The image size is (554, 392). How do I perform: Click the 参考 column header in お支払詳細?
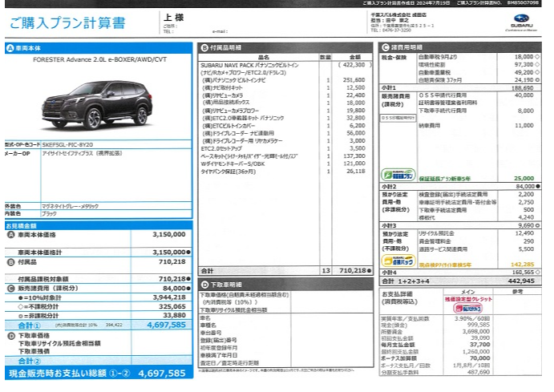[x=518, y=292]
